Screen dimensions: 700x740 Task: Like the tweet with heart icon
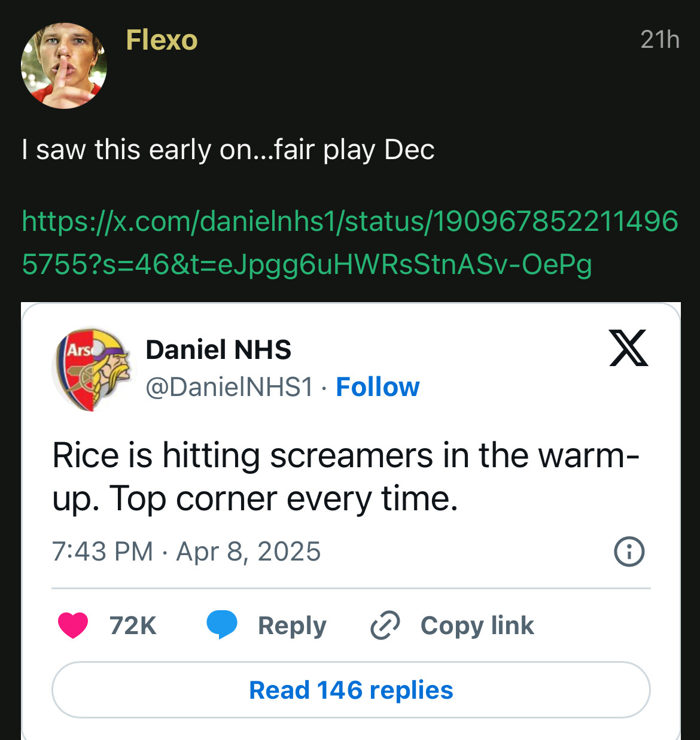[x=73, y=625]
